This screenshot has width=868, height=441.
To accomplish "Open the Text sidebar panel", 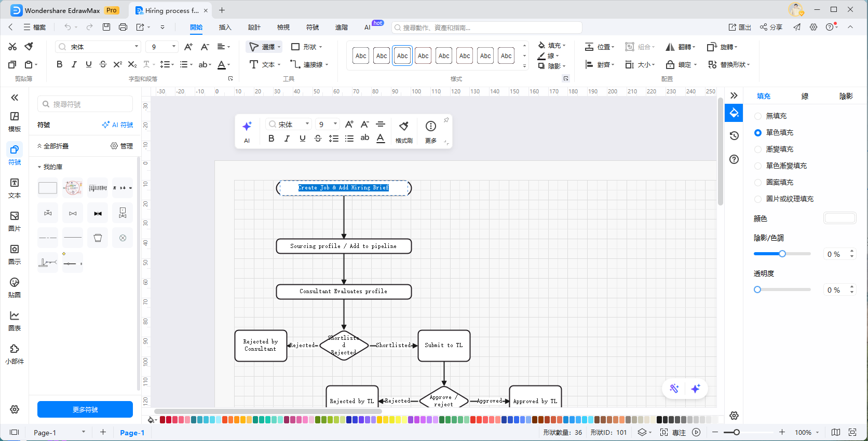I will 15,188.
